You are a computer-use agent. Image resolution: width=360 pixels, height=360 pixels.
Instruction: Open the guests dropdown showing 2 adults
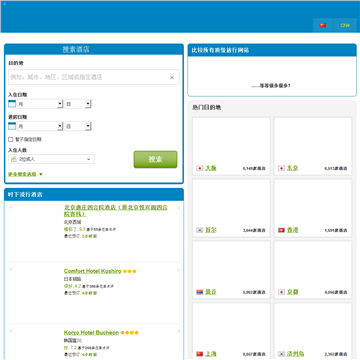[51, 159]
